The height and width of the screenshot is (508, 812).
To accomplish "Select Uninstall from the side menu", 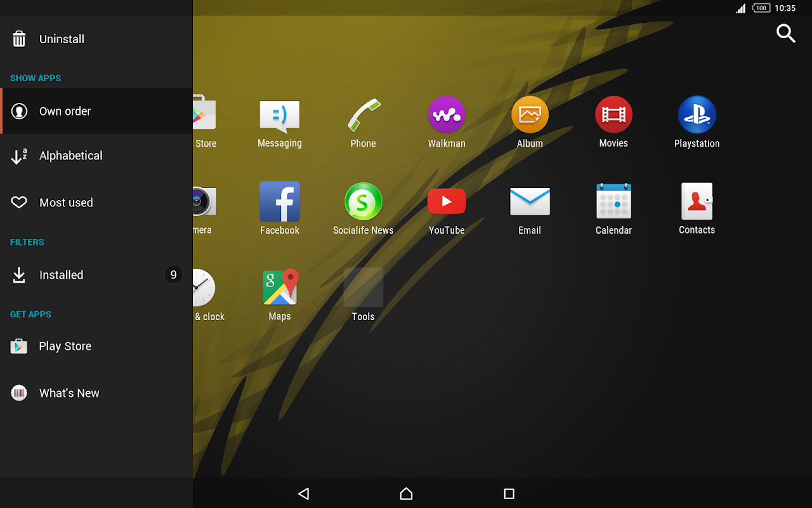I will pos(96,39).
